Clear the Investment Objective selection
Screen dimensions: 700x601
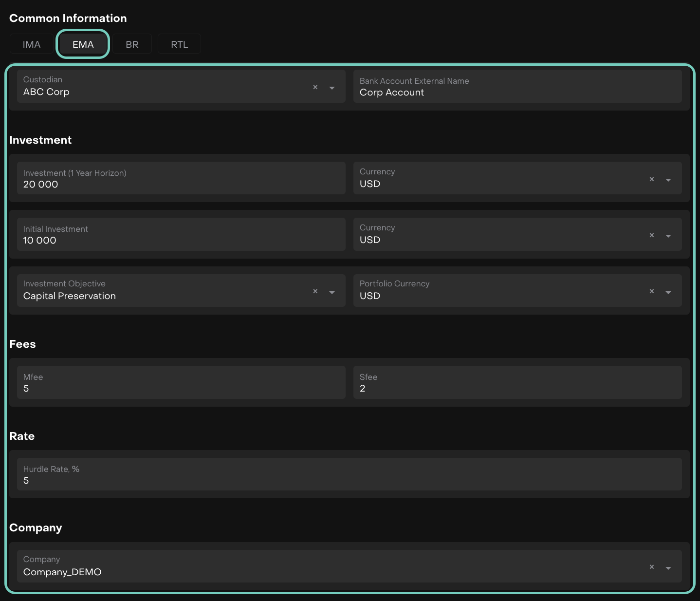coord(315,291)
